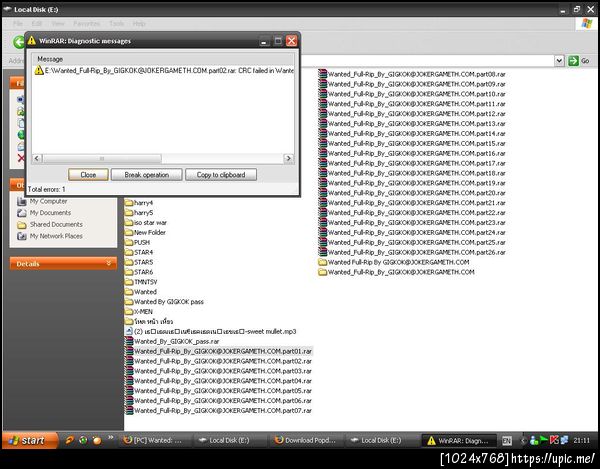Screen dimensions: 600x469
Task: Collapse the Details panel chevron
Action: click(x=109, y=263)
